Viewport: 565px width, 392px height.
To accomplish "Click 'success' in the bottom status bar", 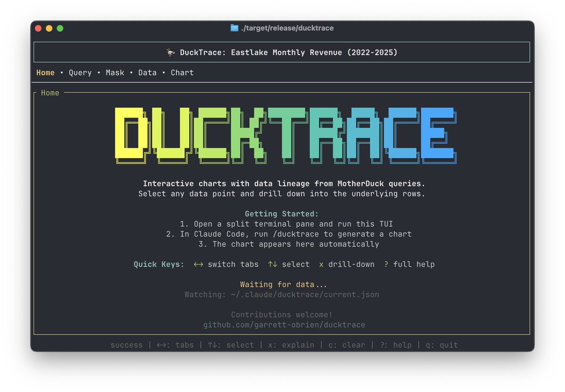I will point(126,345).
